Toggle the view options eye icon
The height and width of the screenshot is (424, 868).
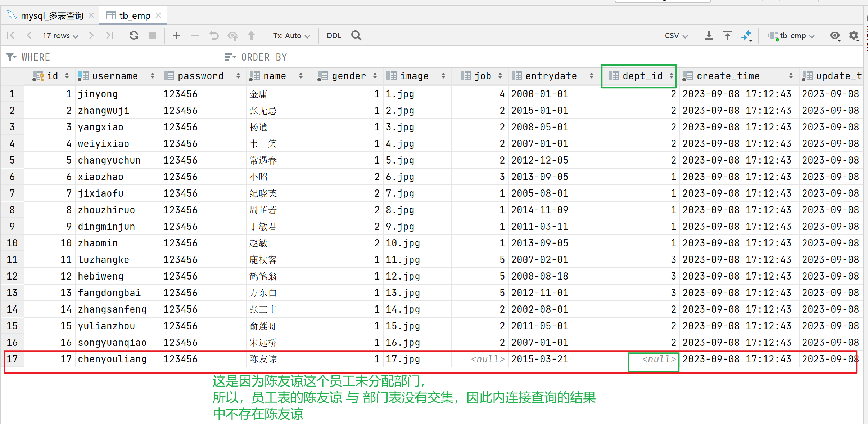[x=835, y=35]
